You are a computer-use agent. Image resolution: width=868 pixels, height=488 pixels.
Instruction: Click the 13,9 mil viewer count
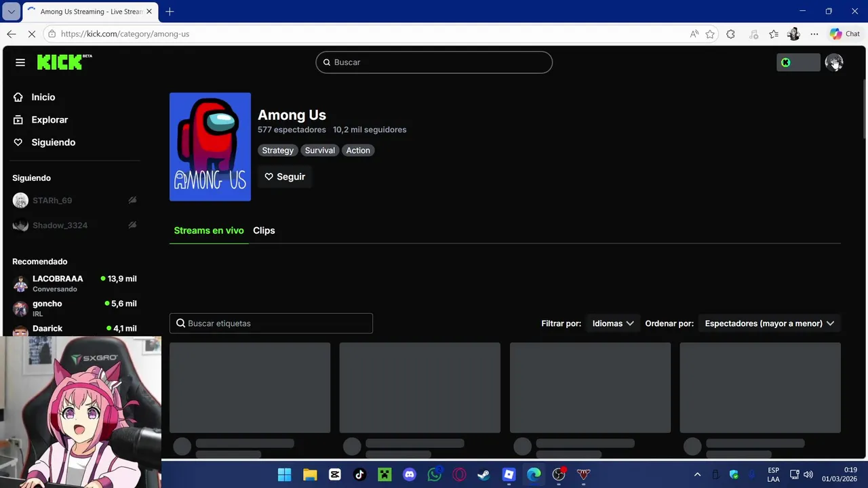(122, 279)
